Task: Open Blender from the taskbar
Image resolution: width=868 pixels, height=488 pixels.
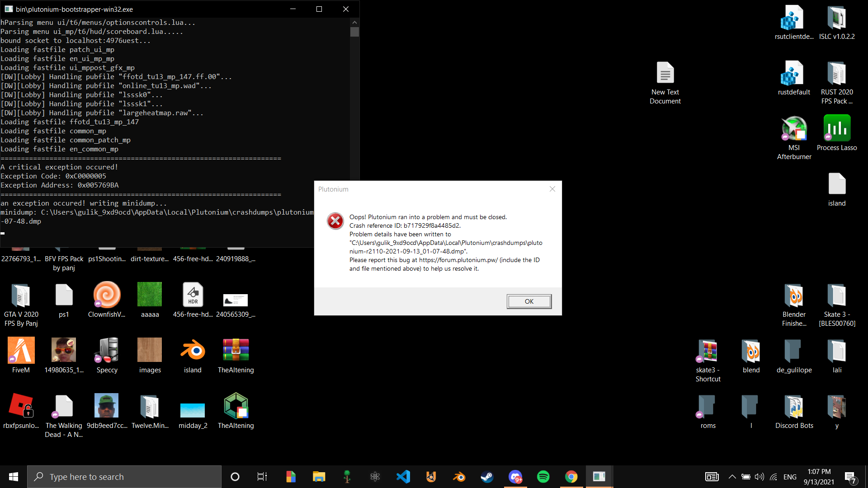Action: click(459, 477)
